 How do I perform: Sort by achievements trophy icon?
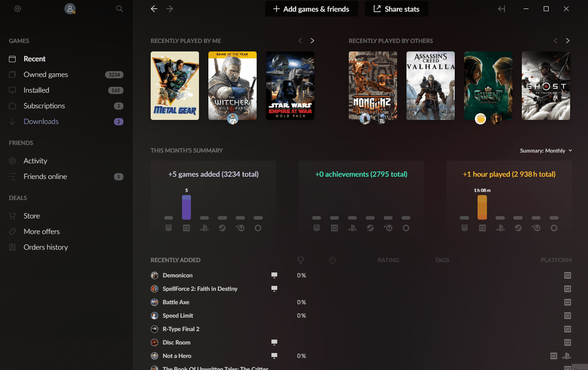click(301, 260)
